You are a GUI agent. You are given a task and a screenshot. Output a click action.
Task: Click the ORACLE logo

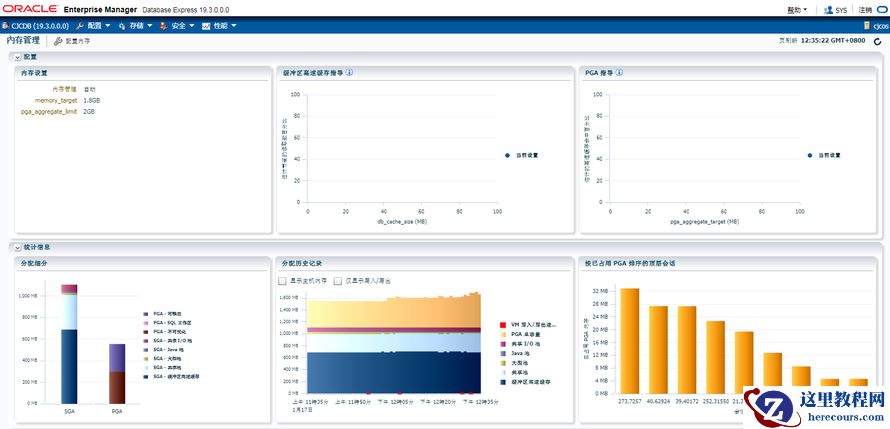[30, 9]
